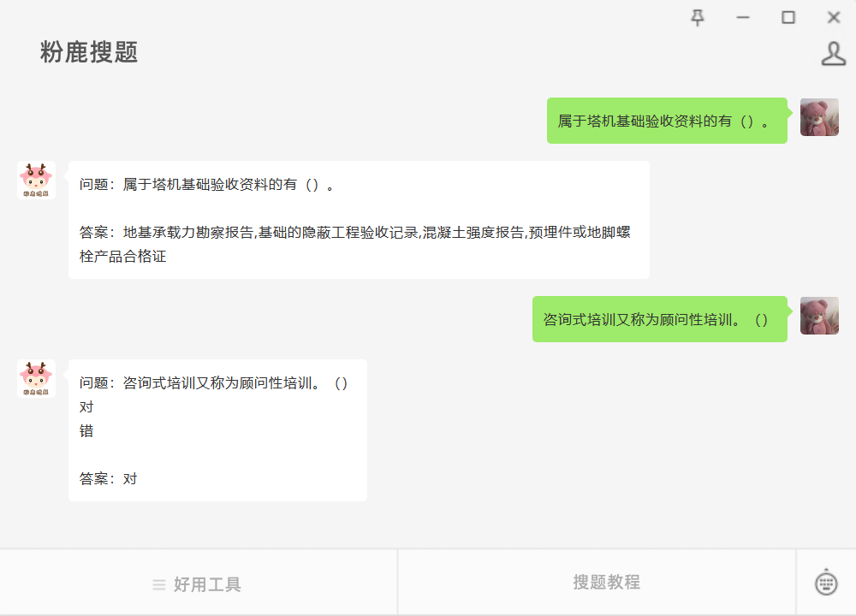
Task: Click the 答案：对 line
Action: [108, 479]
